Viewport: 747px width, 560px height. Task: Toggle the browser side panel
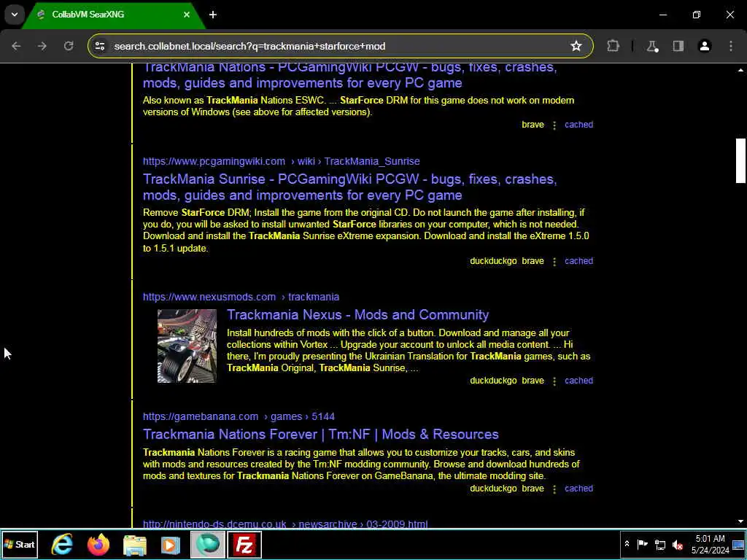click(x=678, y=46)
